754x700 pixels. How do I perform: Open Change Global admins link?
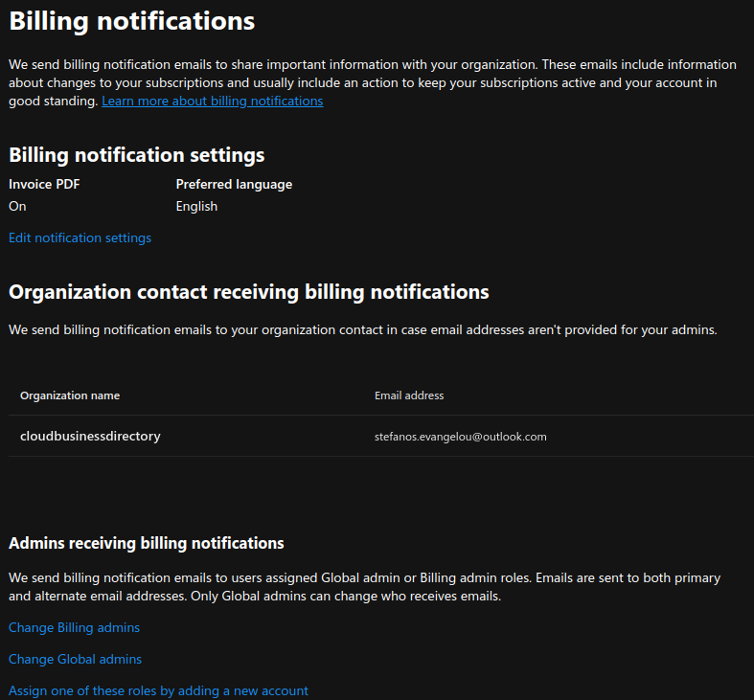coord(75,659)
